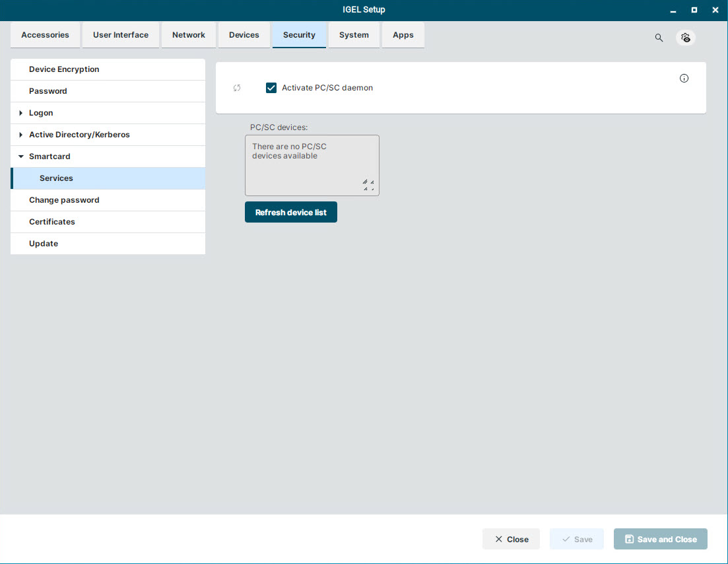The image size is (728, 564).
Task: Select the Smartcard sidebar entry
Action: pyautogui.click(x=108, y=157)
